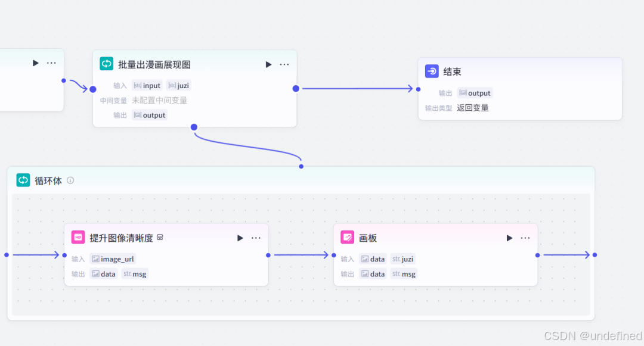Click output port of 画板 node
Screen dimensions: 644x346
click(538, 255)
